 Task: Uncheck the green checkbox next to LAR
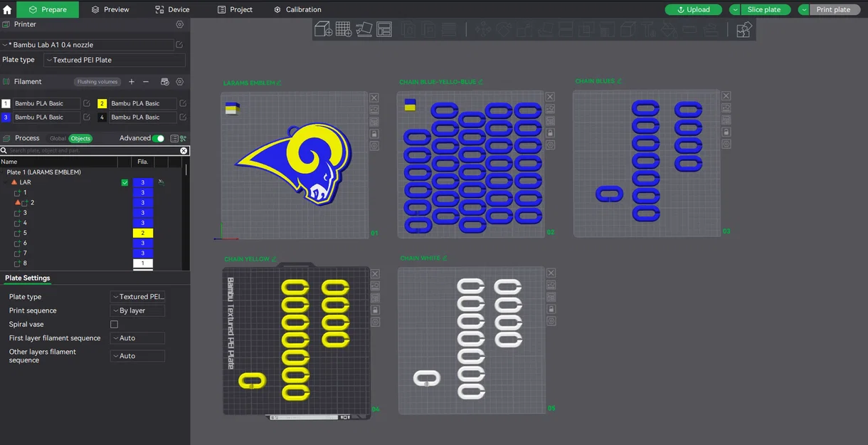click(x=125, y=182)
